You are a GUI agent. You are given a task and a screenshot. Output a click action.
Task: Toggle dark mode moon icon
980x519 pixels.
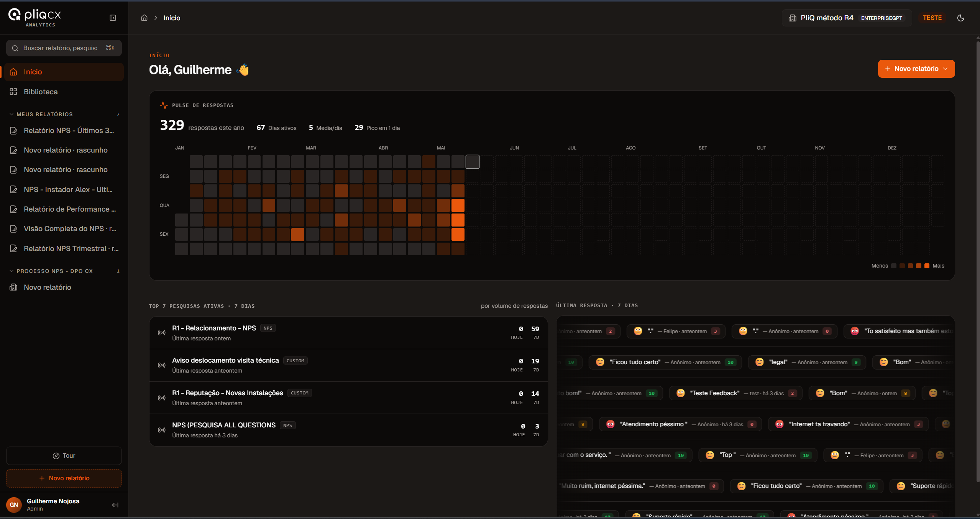pos(960,18)
